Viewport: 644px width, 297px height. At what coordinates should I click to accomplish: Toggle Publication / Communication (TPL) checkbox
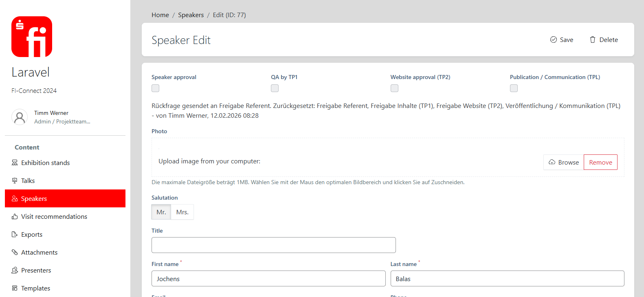pyautogui.click(x=514, y=88)
